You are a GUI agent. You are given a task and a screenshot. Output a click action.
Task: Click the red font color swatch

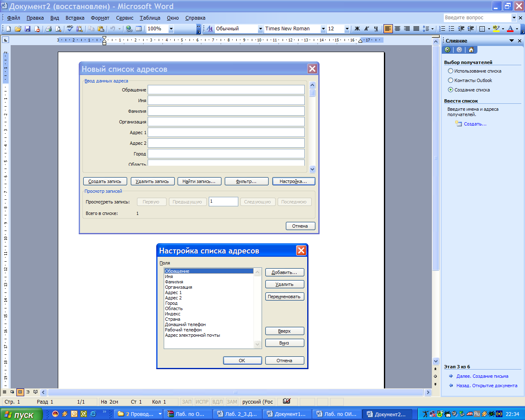tap(510, 29)
